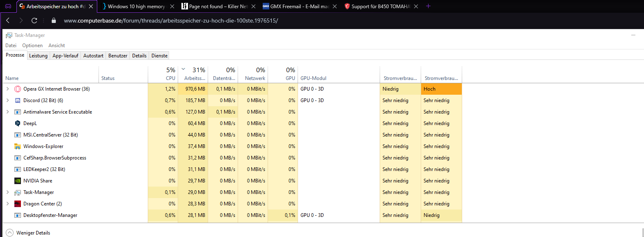The width and height of the screenshot is (644, 237).
Task: Switch to the Benutzer tab
Action: tap(118, 56)
